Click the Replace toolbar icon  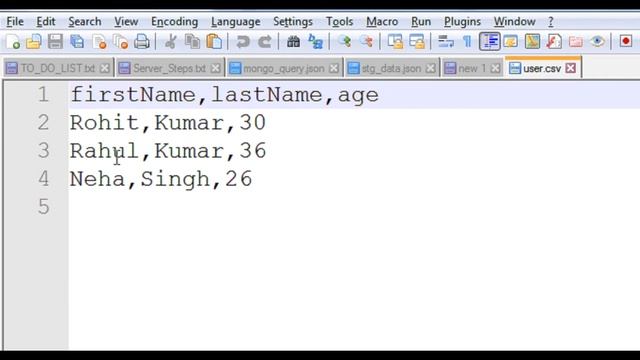tap(315, 42)
